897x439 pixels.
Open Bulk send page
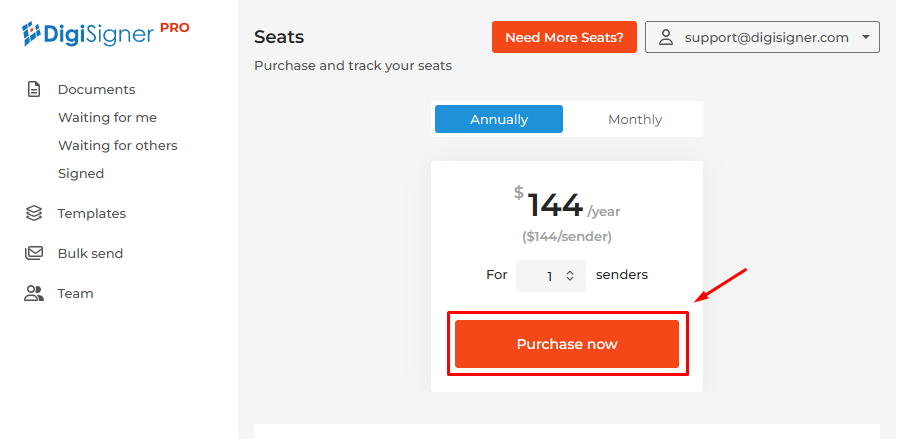pos(90,253)
